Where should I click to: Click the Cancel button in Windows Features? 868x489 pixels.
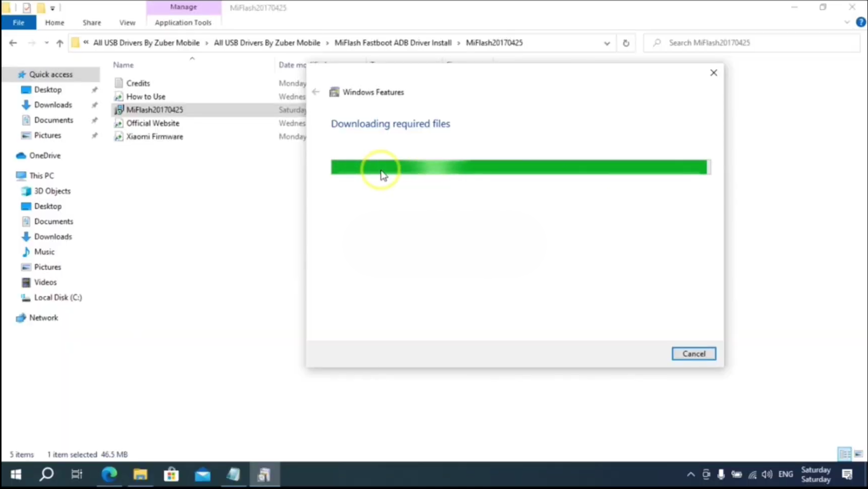693,353
